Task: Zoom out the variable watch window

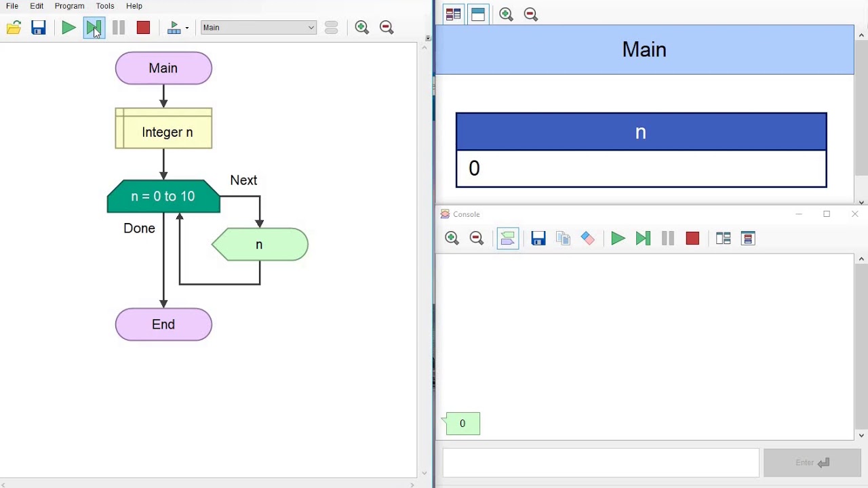Action: [531, 14]
